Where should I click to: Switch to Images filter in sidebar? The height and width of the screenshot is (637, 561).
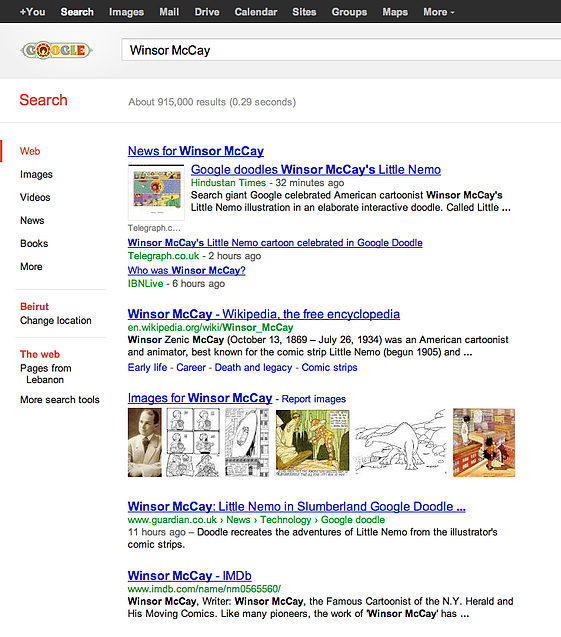pyautogui.click(x=37, y=174)
